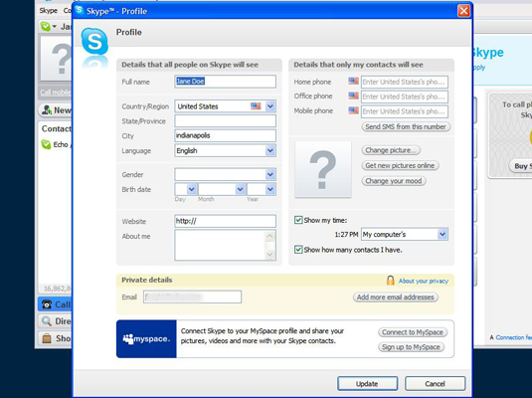
Task: Click the US flag next to Mobile phone
Action: pyautogui.click(x=353, y=110)
